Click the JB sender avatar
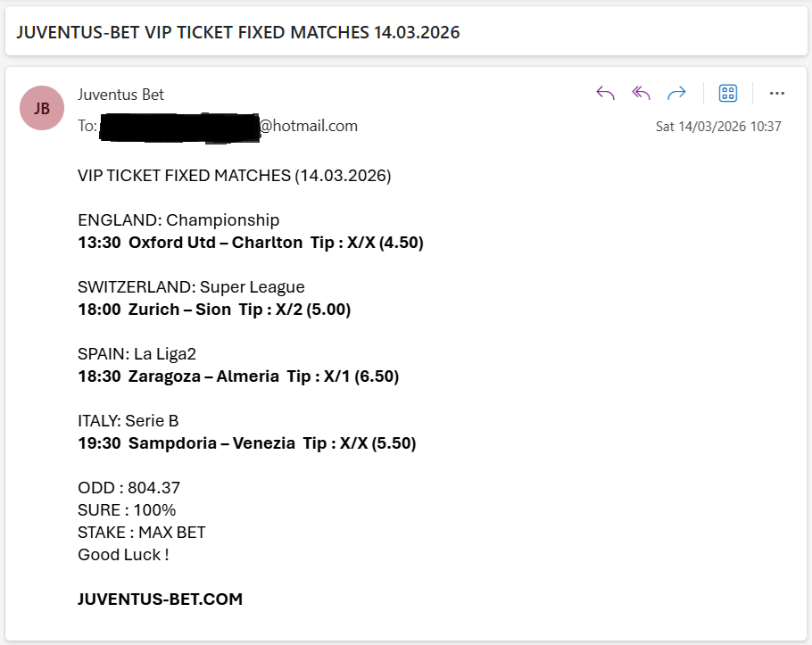This screenshot has height=645, width=812. tap(42, 108)
